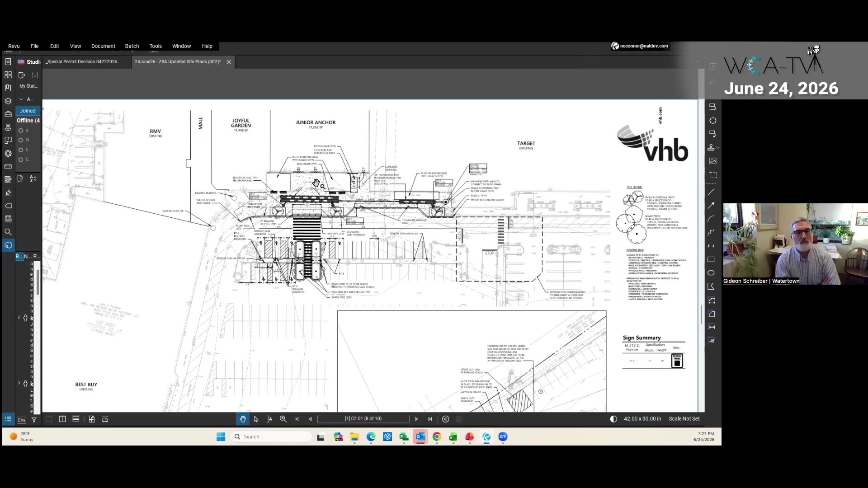
Task: Select the Dimension markup tool
Action: 711,246
